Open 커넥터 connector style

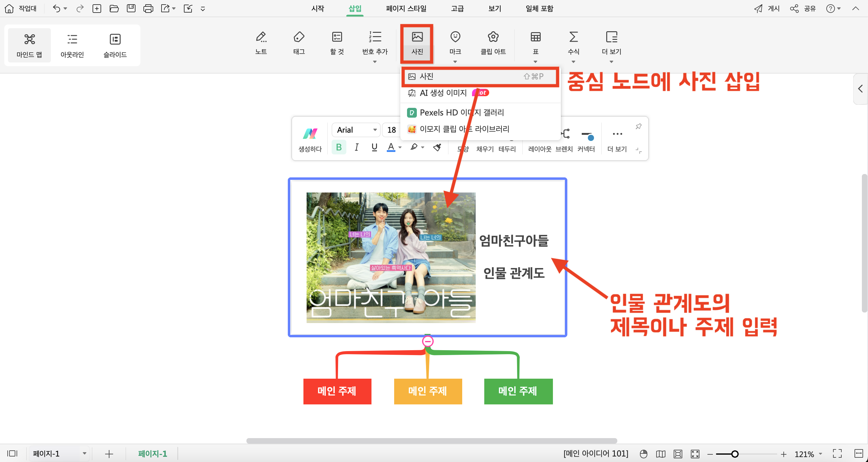point(586,140)
